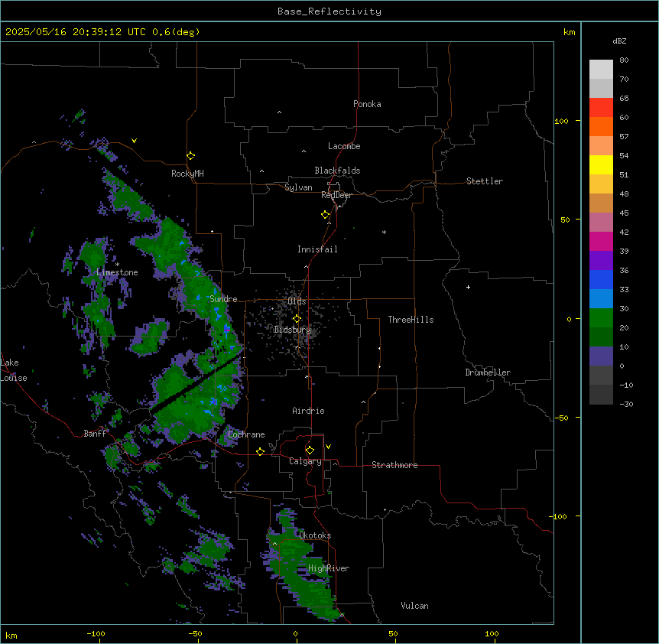The image size is (659, 644).
Task: Select the near-white 70–80 dBZ swatch
Action: click(x=601, y=69)
